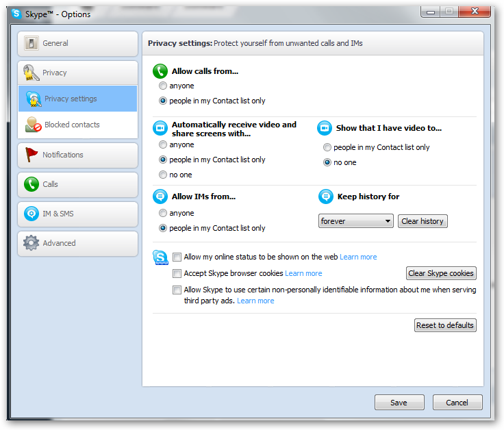Open Blocked contacts
504x430 pixels.
pyautogui.click(x=77, y=125)
